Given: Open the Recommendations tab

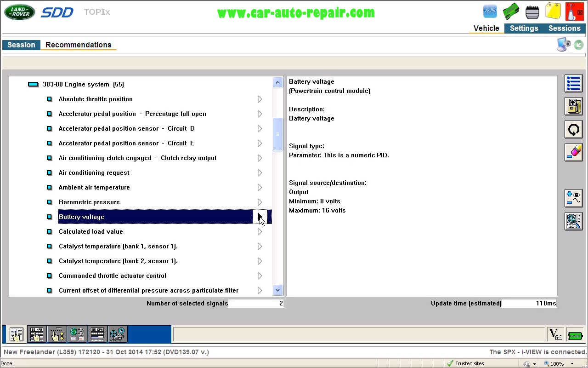Looking at the screenshot, I should pyautogui.click(x=78, y=45).
